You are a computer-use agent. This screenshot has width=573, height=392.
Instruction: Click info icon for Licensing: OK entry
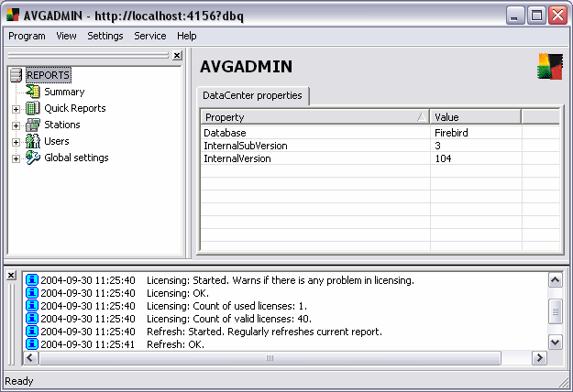click(32, 293)
